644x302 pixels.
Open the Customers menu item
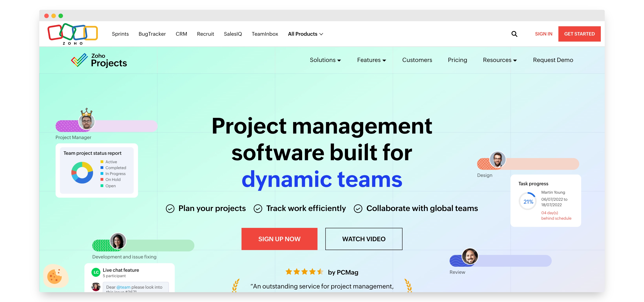417,60
